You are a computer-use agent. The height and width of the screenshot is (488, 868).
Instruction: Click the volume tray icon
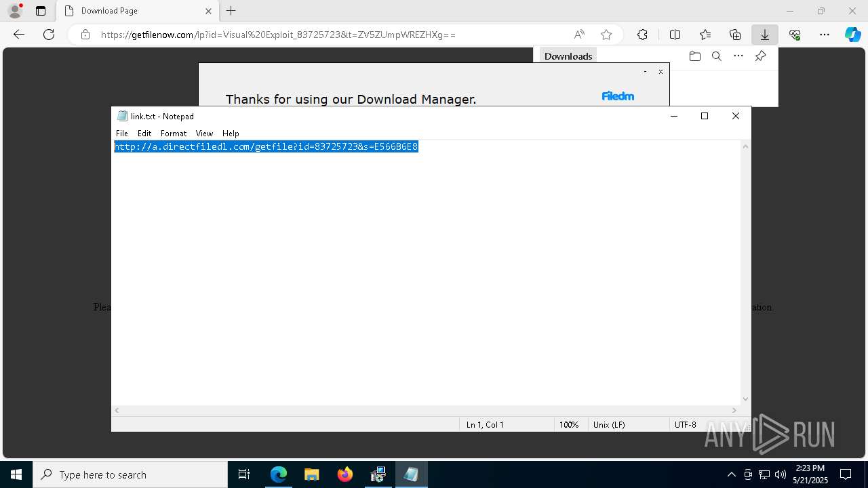pyautogui.click(x=781, y=474)
